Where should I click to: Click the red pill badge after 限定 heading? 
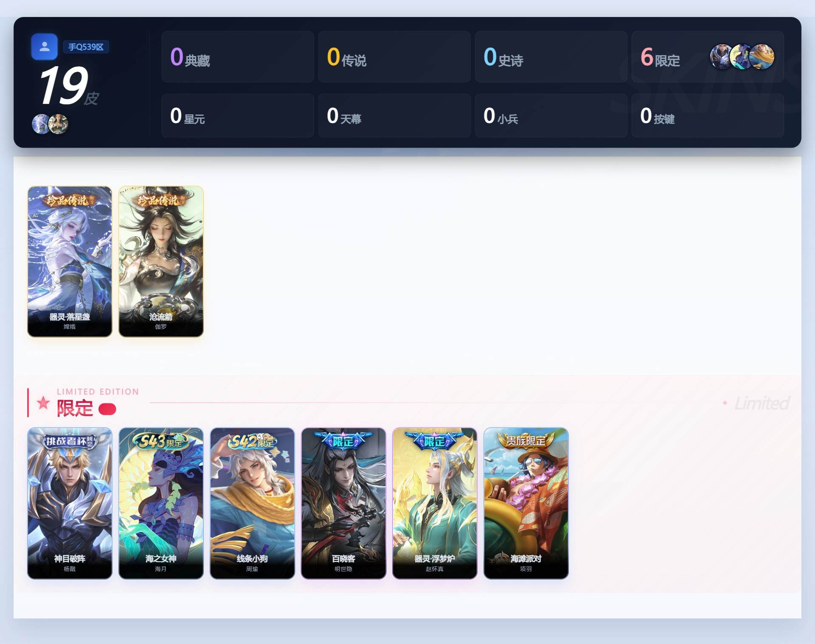pyautogui.click(x=107, y=409)
